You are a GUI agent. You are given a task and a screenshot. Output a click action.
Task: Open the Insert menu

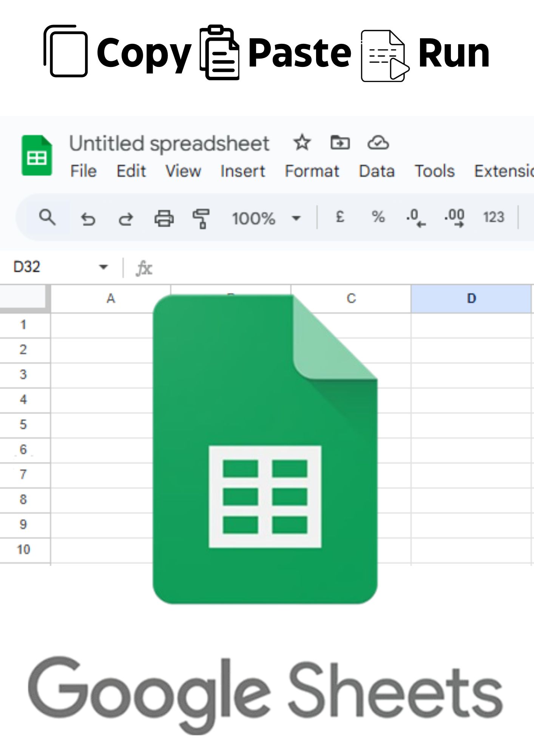point(243,171)
